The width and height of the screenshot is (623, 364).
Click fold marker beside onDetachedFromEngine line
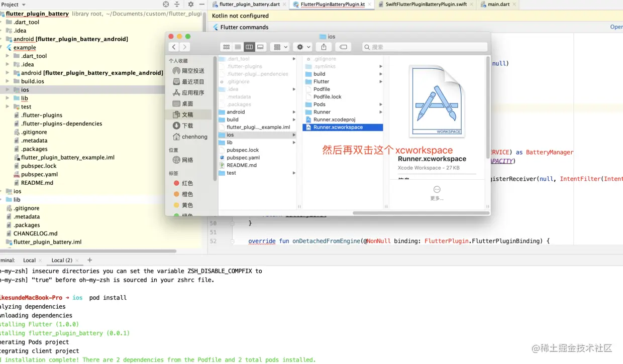(232, 241)
